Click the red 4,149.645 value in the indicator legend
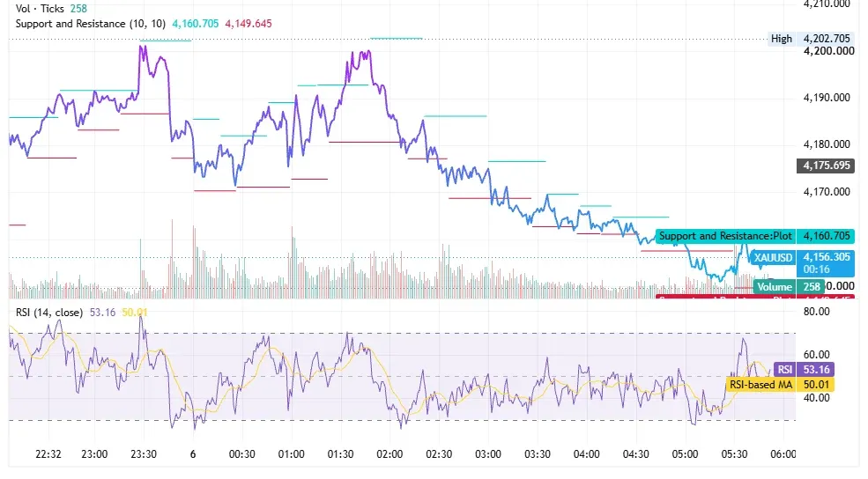This screenshot has width=868, height=479. (248, 24)
